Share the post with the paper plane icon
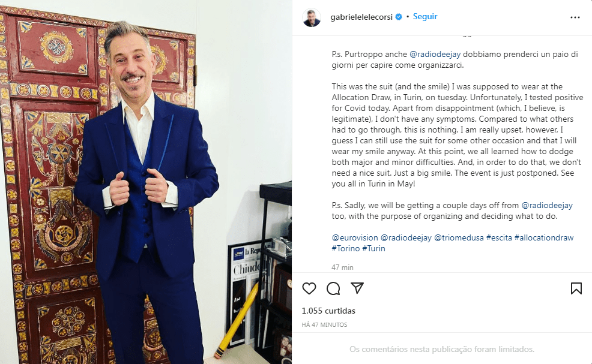This screenshot has width=592, height=364. pyautogui.click(x=357, y=288)
